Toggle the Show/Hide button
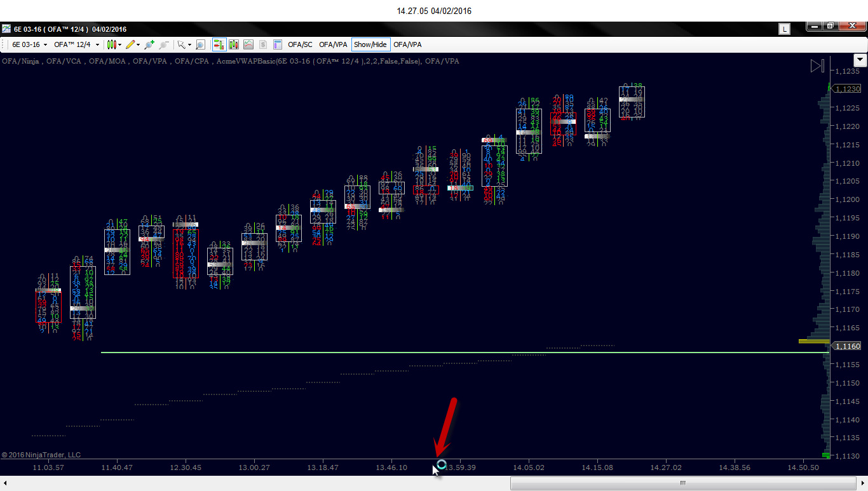The width and height of the screenshot is (868, 491). coord(370,44)
